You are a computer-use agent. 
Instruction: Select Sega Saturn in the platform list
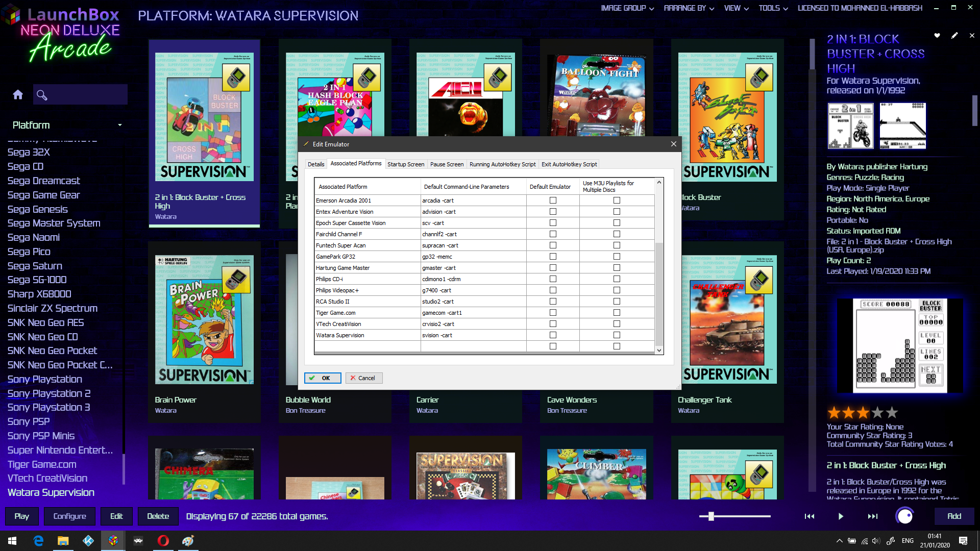(x=35, y=266)
